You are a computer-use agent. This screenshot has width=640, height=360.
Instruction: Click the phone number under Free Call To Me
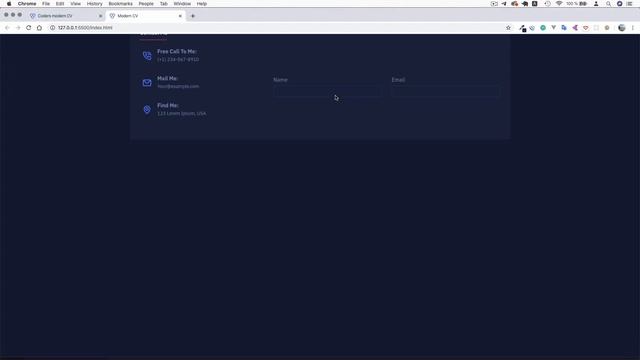pyautogui.click(x=178, y=60)
